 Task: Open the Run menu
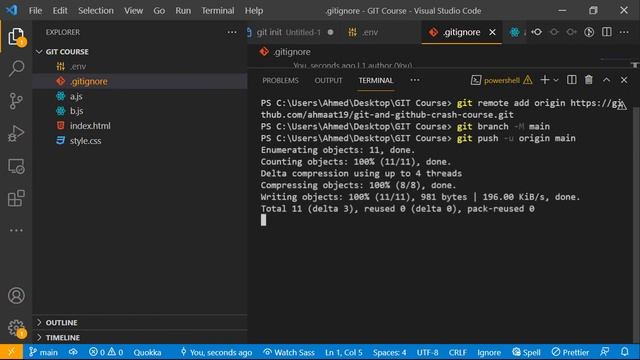(x=183, y=11)
